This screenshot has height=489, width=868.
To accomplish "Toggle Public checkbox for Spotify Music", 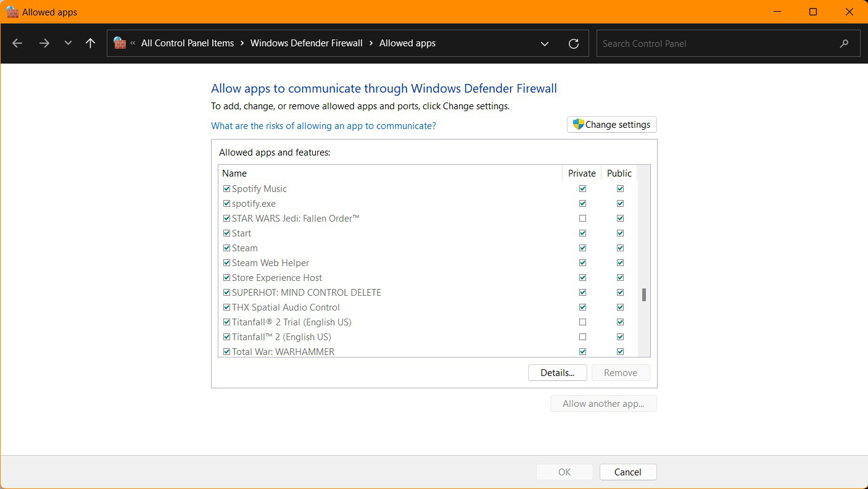I will 620,189.
